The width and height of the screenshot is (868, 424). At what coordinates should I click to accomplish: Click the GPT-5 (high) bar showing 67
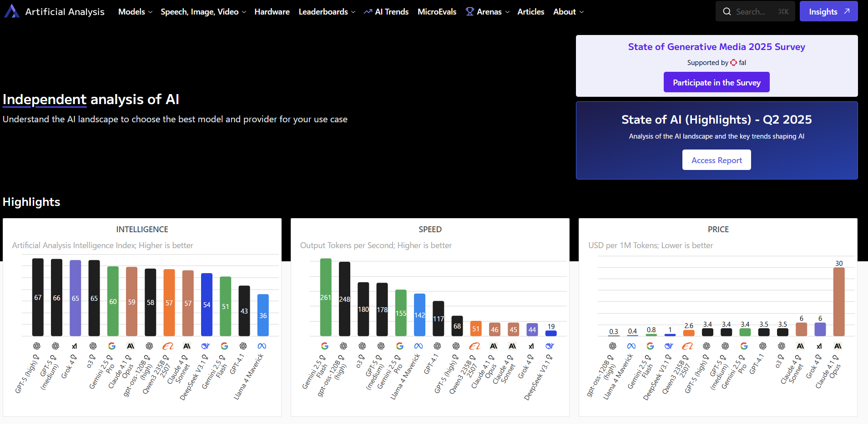click(38, 297)
